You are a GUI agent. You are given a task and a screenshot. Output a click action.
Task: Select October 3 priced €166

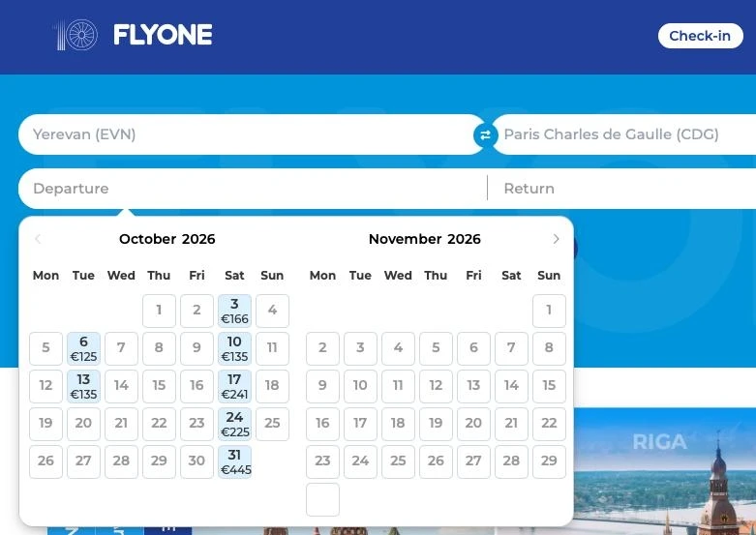click(x=234, y=311)
